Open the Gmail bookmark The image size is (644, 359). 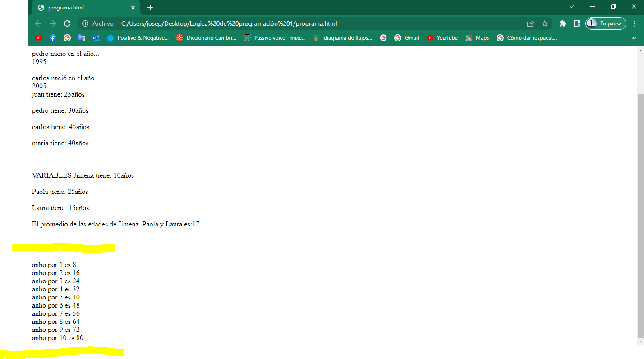click(406, 38)
